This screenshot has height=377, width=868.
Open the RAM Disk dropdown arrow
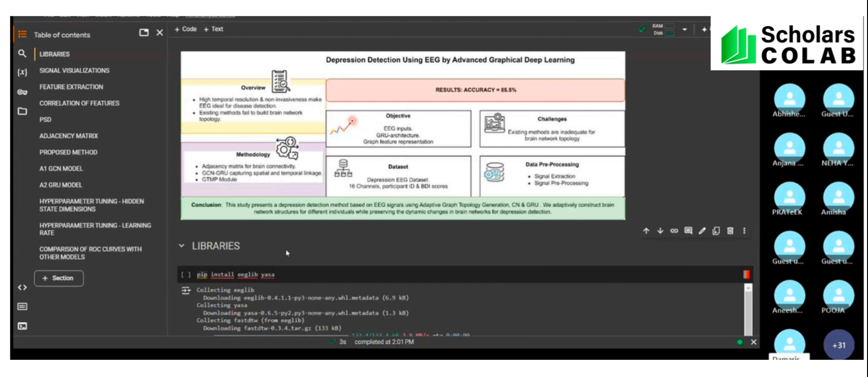(x=684, y=30)
